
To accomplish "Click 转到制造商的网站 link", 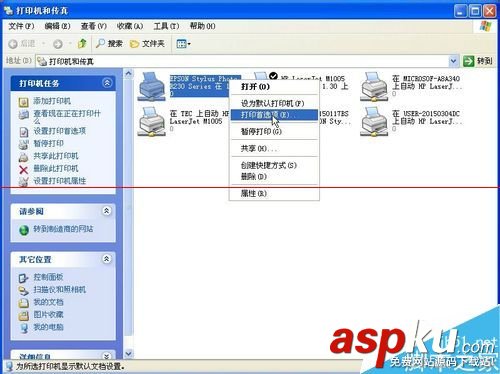I will tap(63, 229).
